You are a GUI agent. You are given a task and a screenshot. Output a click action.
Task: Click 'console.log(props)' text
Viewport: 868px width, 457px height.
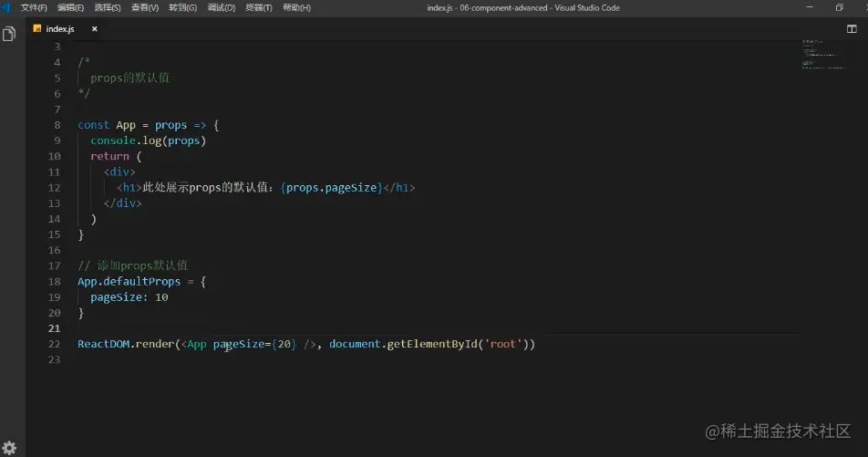[149, 140]
